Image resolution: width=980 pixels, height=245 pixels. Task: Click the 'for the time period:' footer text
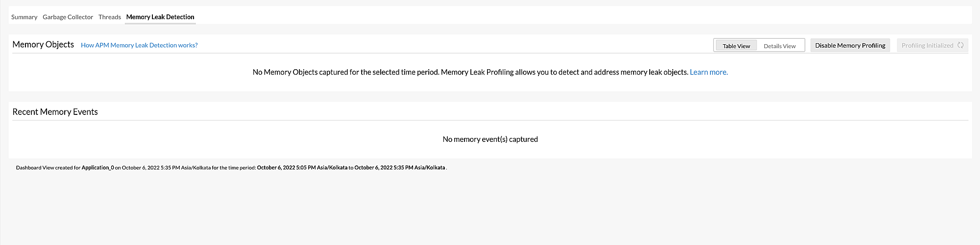point(233,167)
